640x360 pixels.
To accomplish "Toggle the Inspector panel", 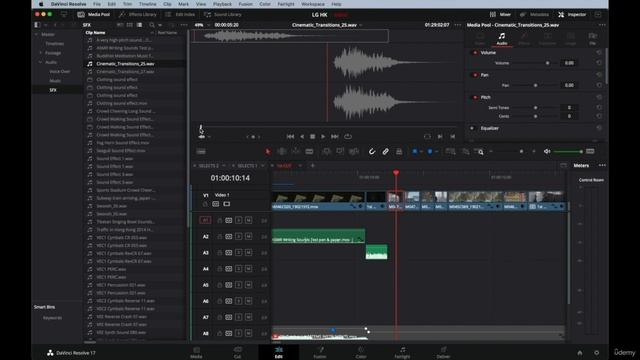I will [x=572, y=14].
